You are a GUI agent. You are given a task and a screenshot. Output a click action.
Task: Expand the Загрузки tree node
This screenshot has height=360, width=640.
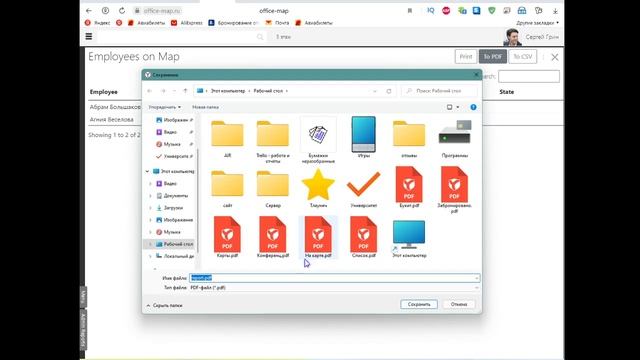pos(151,208)
